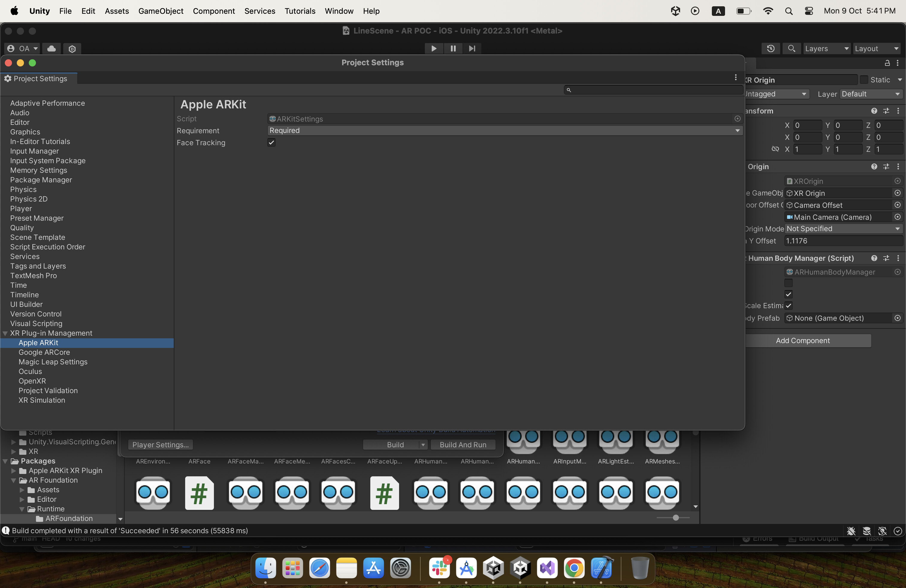
Task: Enable the unchecked Human Body Manager checkbox
Action: click(788, 283)
